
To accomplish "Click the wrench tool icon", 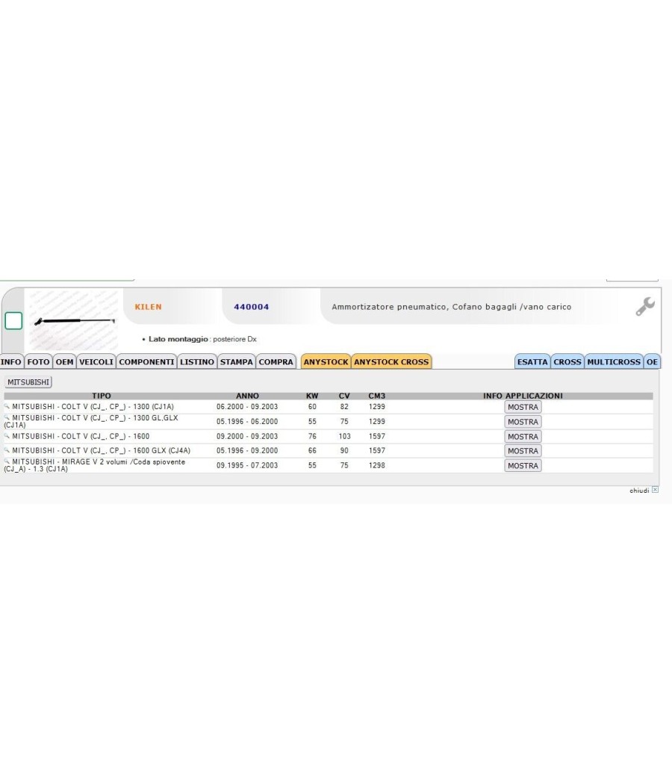I will [645, 306].
